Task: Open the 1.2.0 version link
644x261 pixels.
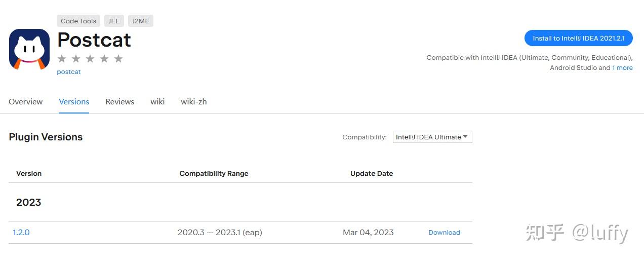Action: pos(21,233)
